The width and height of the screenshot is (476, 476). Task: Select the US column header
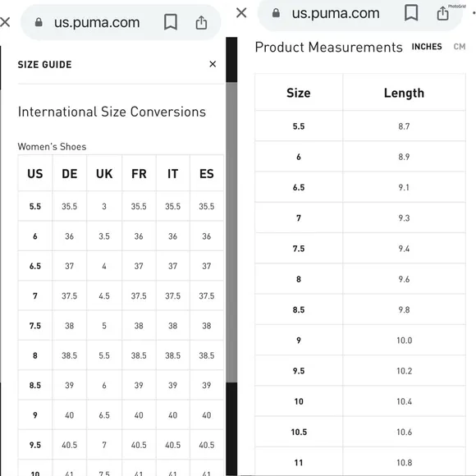(35, 174)
